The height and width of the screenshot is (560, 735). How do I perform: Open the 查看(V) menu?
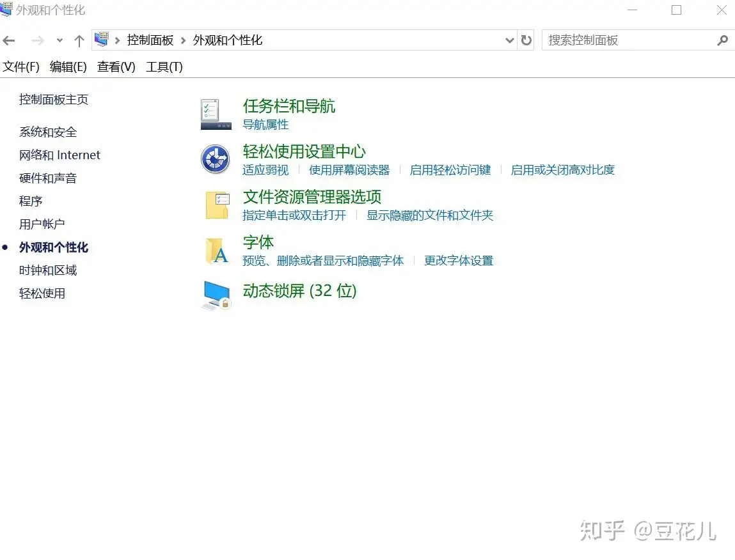tap(116, 66)
